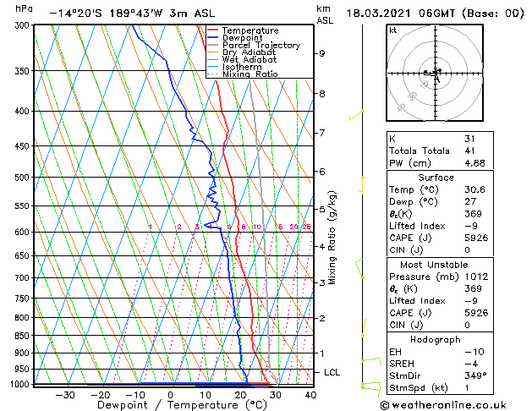Click the Parcel Trajectory legend label
532x411 pixels.
point(261,45)
